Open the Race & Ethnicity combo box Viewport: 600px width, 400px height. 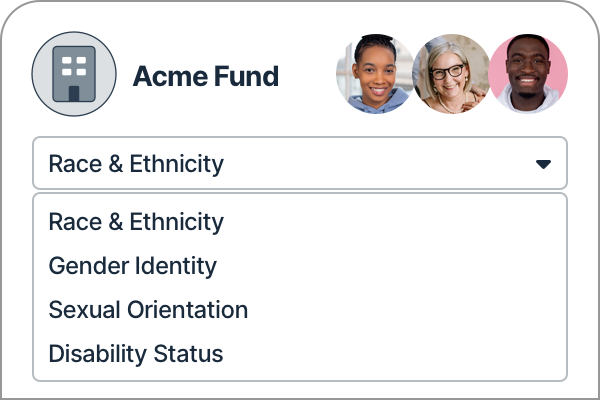click(300, 164)
